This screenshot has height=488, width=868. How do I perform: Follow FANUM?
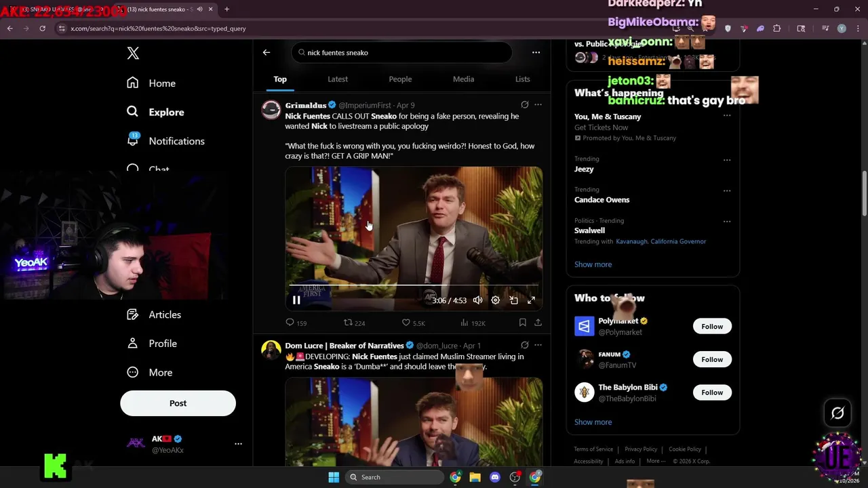pyautogui.click(x=712, y=359)
